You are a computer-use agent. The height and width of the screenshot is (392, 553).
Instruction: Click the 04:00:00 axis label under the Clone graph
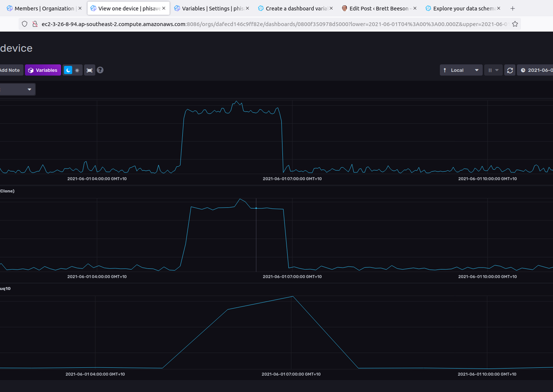pyautogui.click(x=97, y=277)
